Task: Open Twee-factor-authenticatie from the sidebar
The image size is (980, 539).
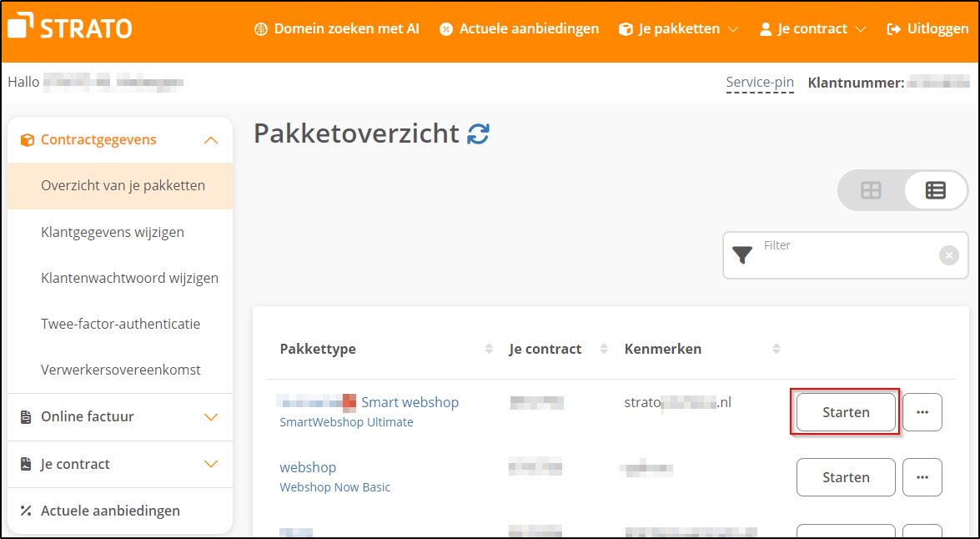Action: click(120, 323)
